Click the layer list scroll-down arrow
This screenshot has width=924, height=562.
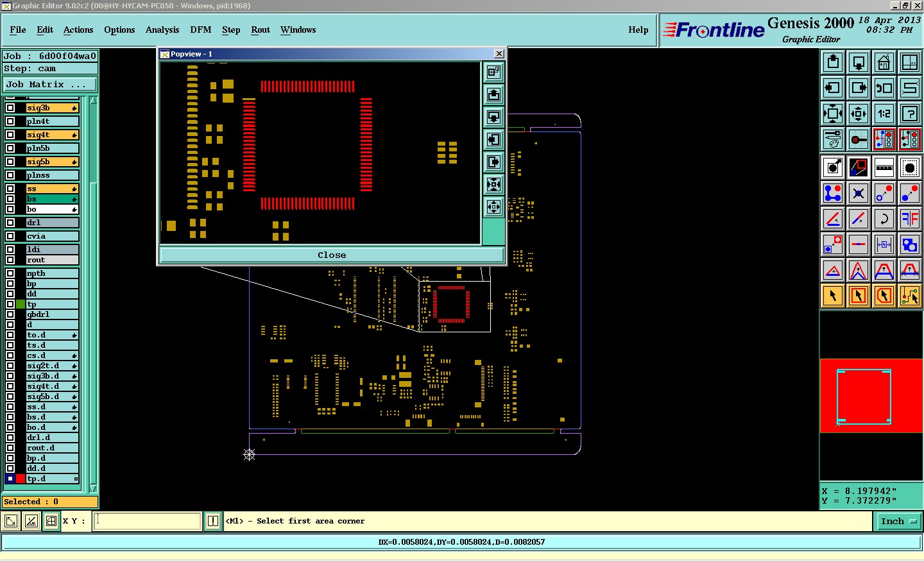[x=93, y=488]
